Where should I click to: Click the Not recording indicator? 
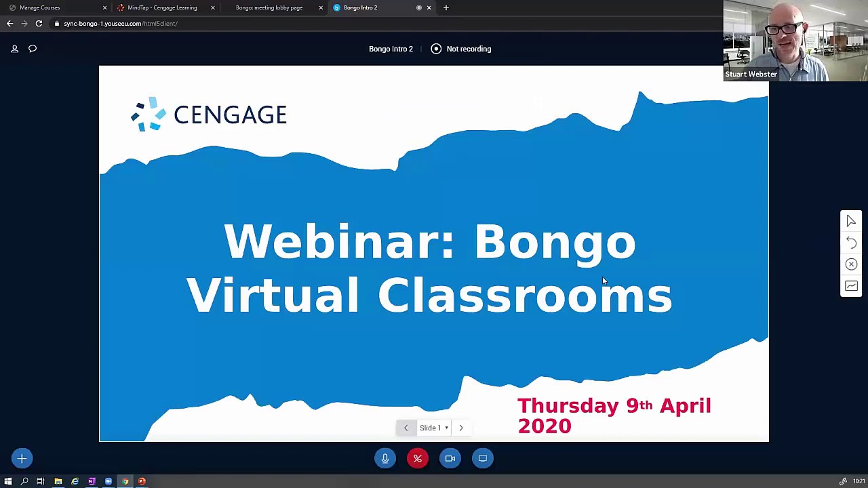[461, 49]
